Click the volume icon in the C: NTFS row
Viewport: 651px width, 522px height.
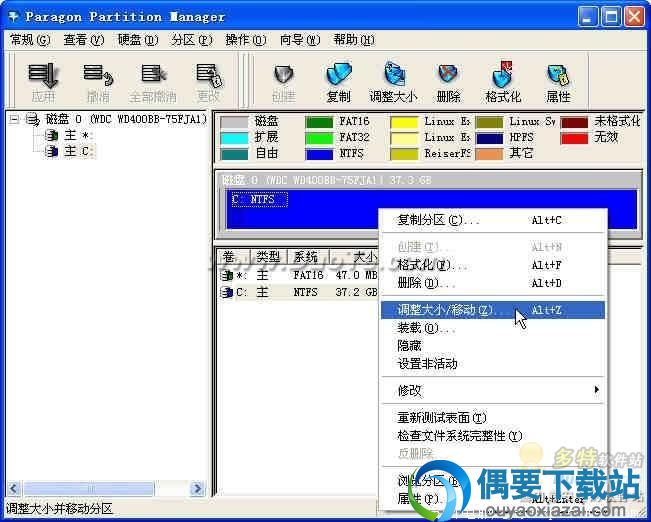pyautogui.click(x=227, y=293)
